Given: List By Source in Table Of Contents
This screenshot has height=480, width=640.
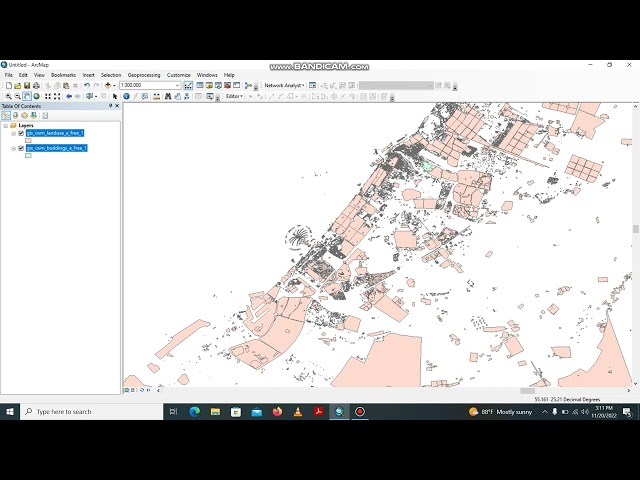Looking at the screenshot, I should 16,116.
